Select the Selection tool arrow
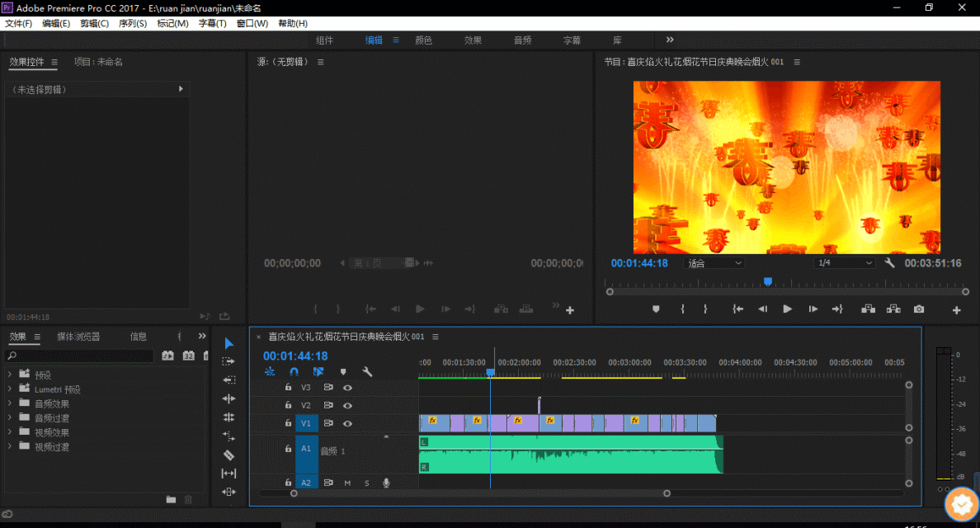 [x=229, y=343]
